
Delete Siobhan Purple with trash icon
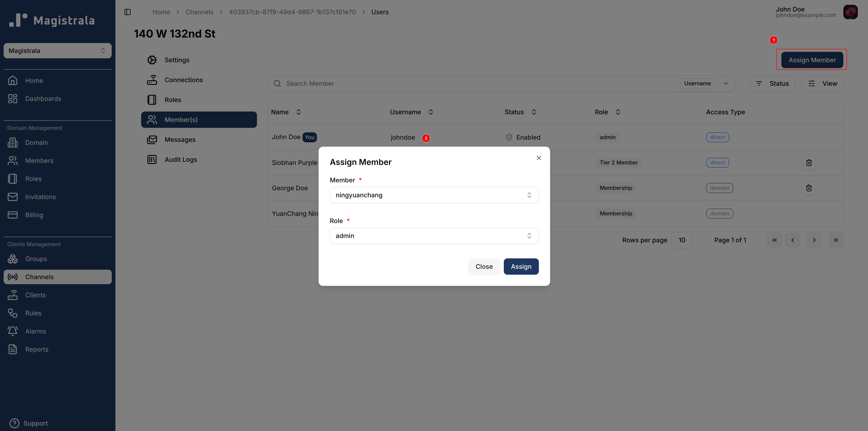[x=809, y=163]
